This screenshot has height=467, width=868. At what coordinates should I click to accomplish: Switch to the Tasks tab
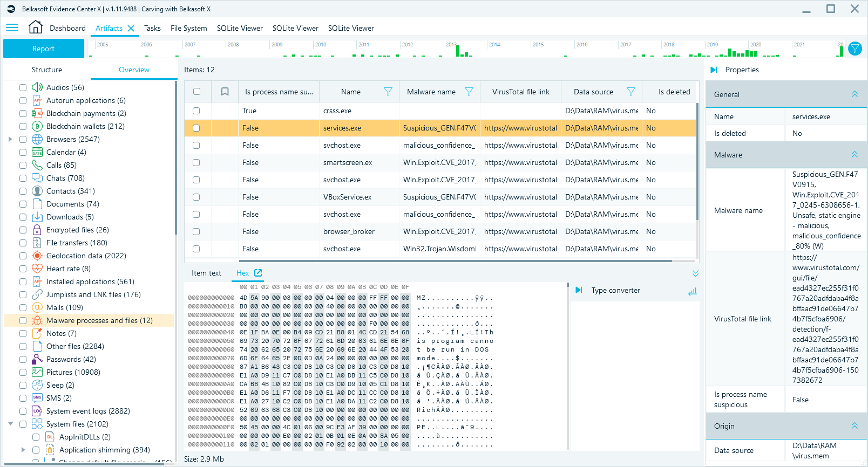pyautogui.click(x=152, y=28)
